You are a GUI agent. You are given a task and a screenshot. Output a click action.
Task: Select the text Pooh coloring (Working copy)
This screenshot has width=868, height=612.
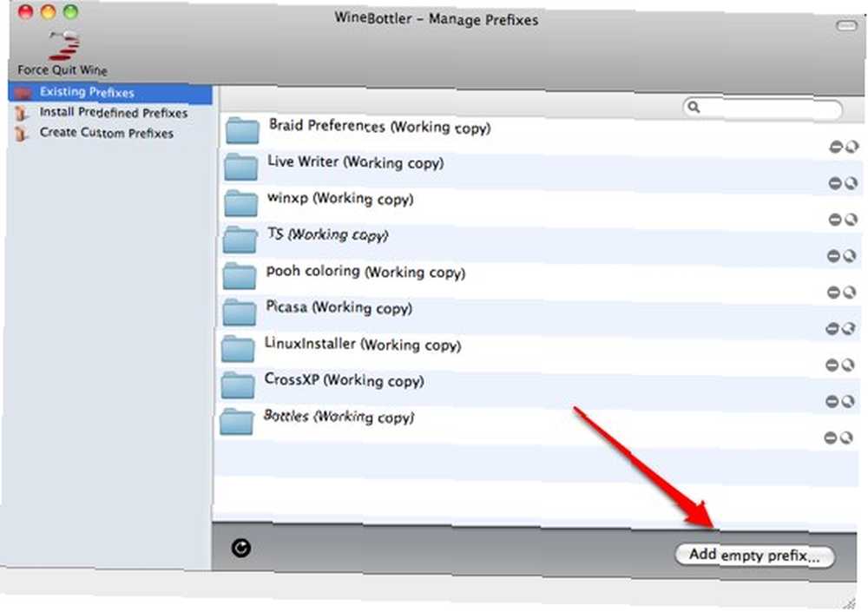[365, 272]
